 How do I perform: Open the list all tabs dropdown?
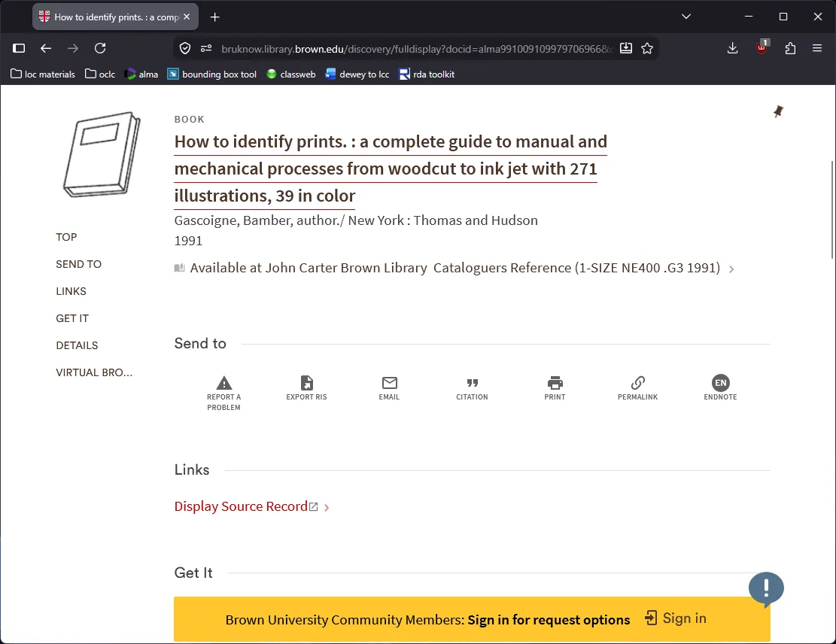click(686, 17)
